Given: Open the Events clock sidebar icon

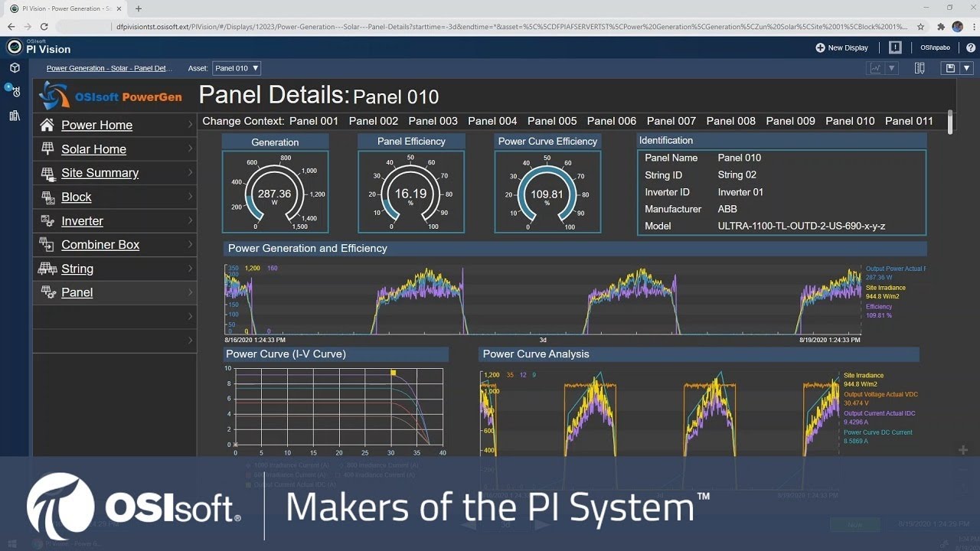Looking at the screenshot, I should [x=13, y=90].
